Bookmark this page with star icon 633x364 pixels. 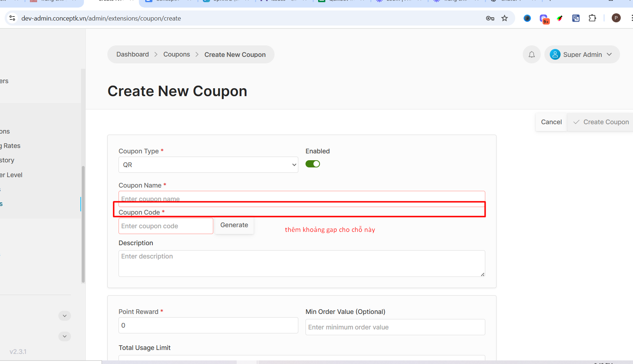(504, 18)
